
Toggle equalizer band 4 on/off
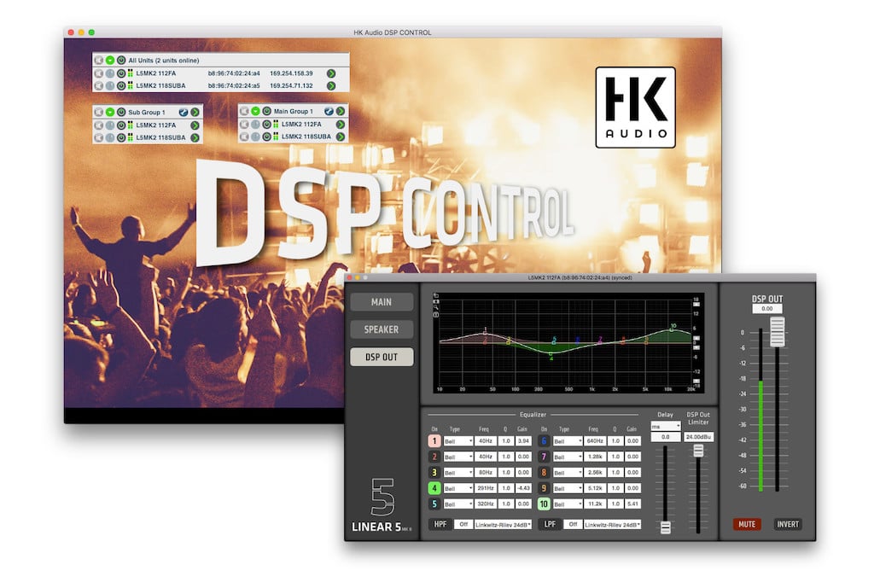(x=434, y=488)
